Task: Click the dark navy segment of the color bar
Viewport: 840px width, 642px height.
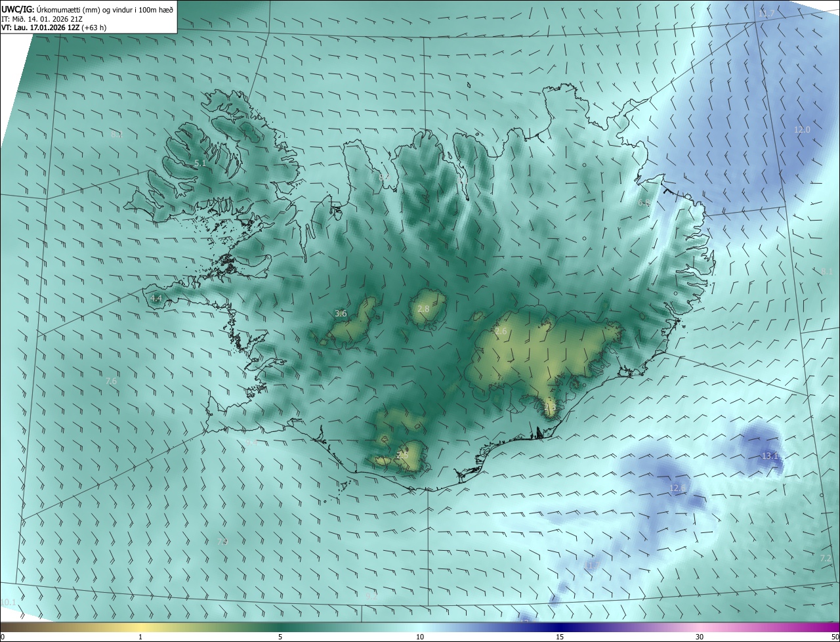Action: (560, 627)
